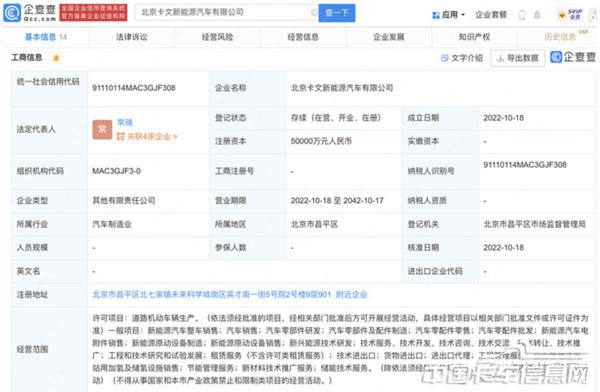Click the 附近企业 link
600x392 pixels.
tap(351, 294)
